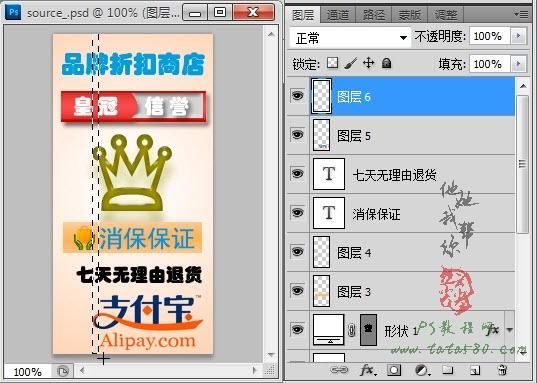Toggle visibility of 消保保证 text layer
This screenshot has height=383, width=537.
(x=297, y=213)
